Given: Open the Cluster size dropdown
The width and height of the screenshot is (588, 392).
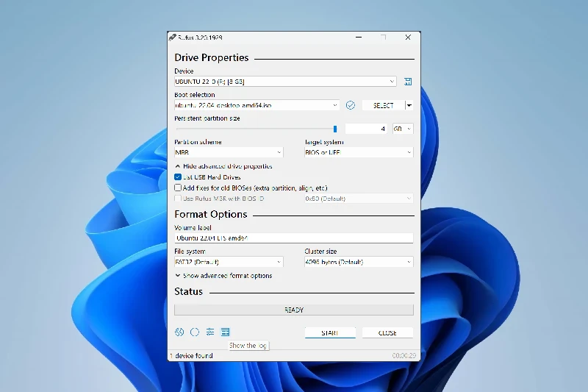Looking at the screenshot, I should (359, 262).
